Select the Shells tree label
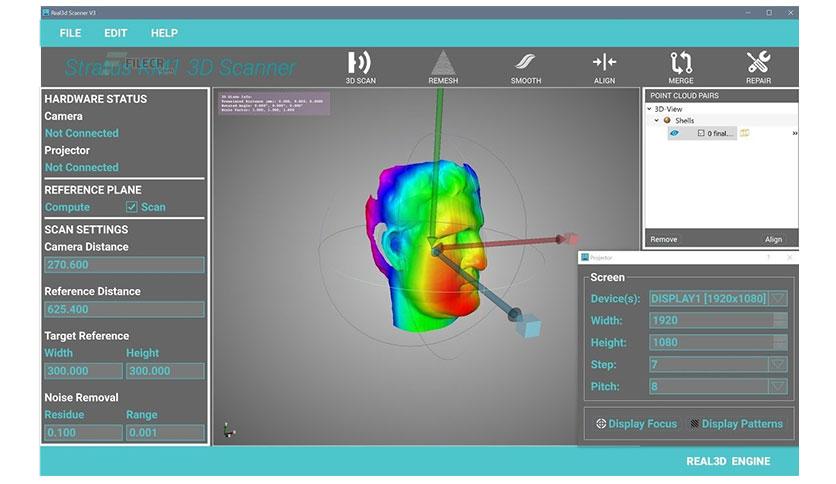This screenshot has width=836, height=484. (x=685, y=120)
